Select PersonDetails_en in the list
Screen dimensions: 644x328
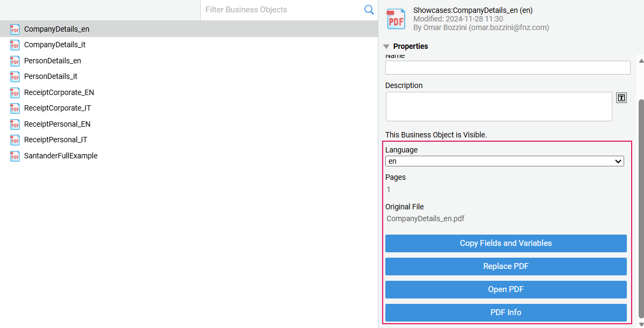[x=189, y=61]
